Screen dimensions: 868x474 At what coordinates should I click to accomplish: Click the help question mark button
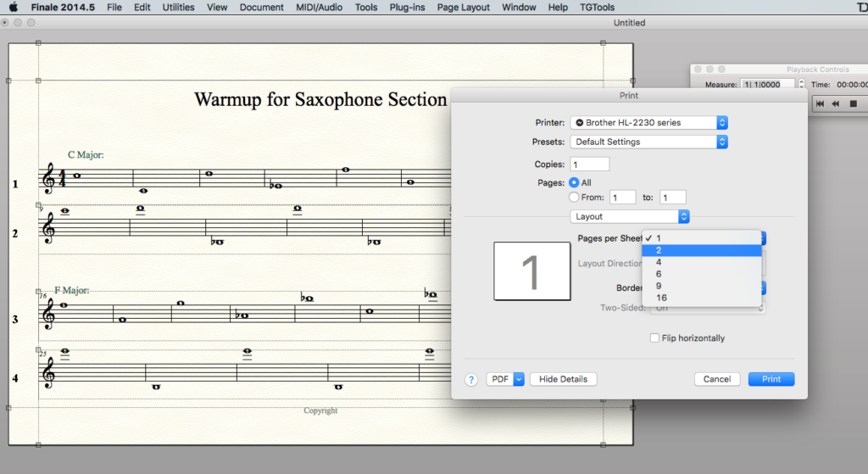click(471, 380)
